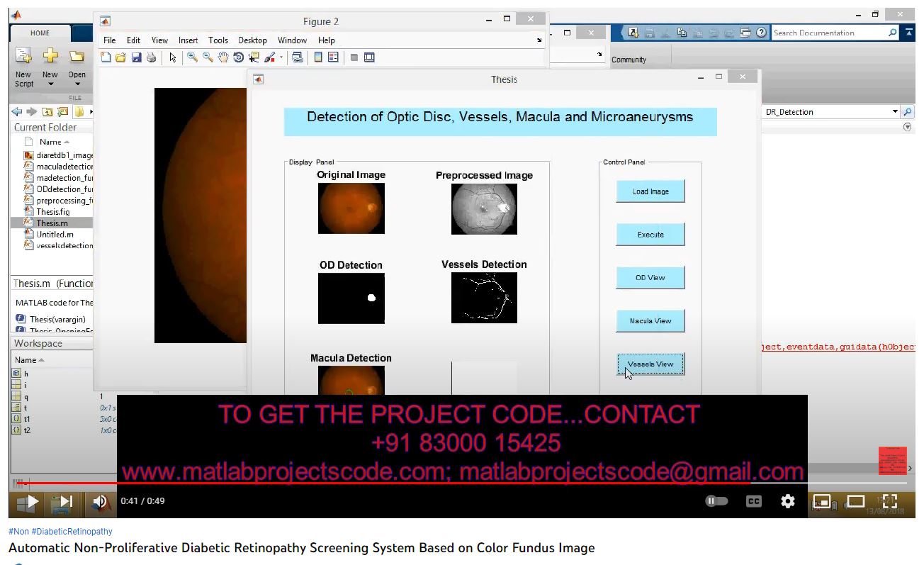
Task: Select the Pan hand tool
Action: click(x=223, y=57)
